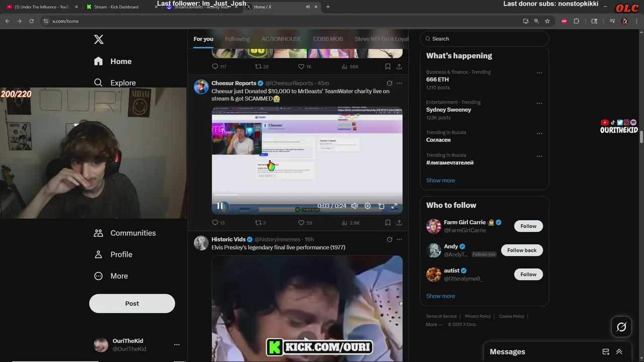Open Communities in sidebar
Screen dimensions: 644x362
click(x=125, y=233)
